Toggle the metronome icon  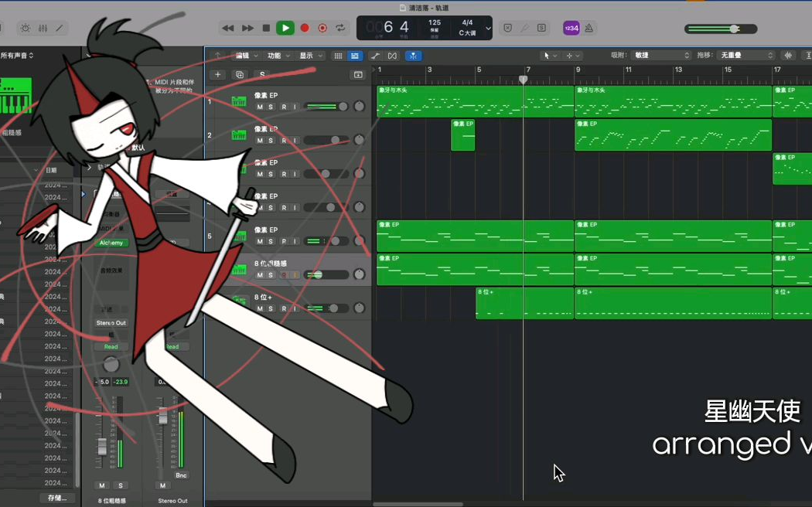[x=589, y=28]
